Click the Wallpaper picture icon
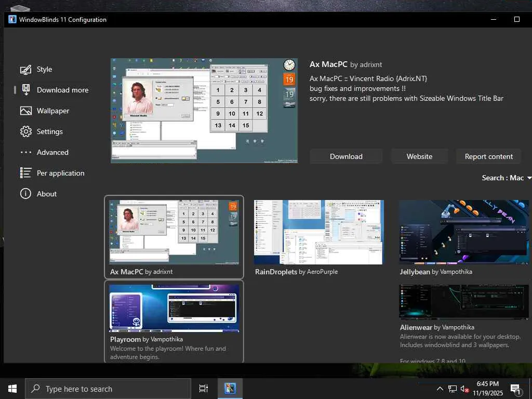This screenshot has height=399, width=532. coord(26,111)
